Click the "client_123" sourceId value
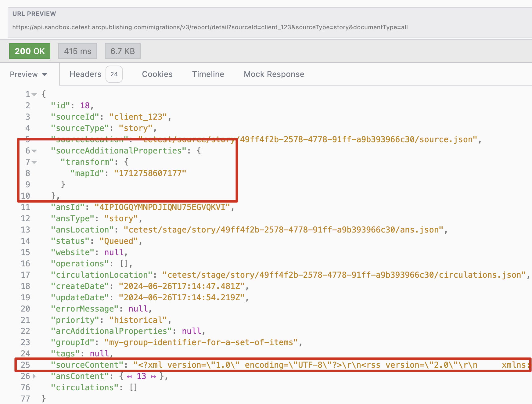Viewport: 532px width, 404px height. tap(138, 117)
